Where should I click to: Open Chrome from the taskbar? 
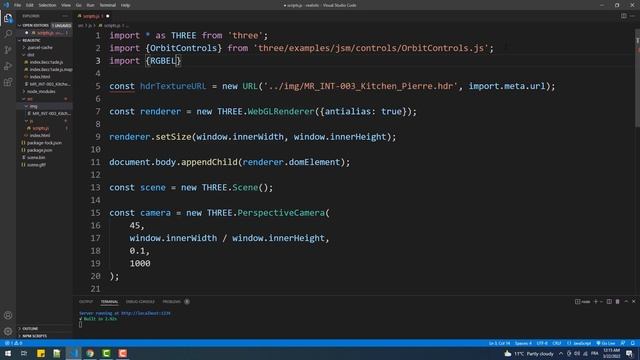90,353
